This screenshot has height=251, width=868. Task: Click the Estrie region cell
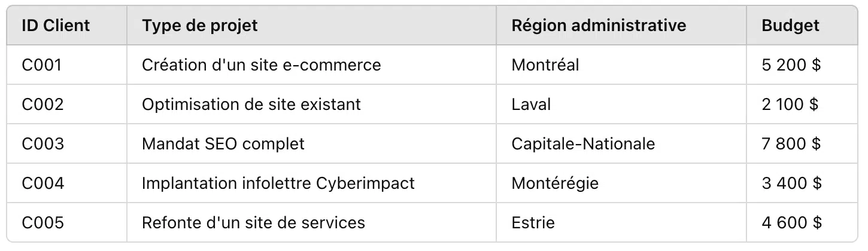pos(621,222)
